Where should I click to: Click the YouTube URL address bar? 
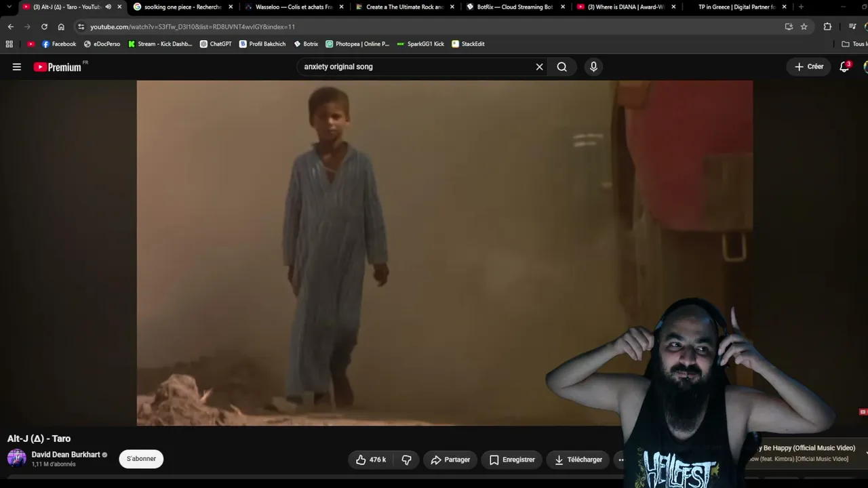434,26
